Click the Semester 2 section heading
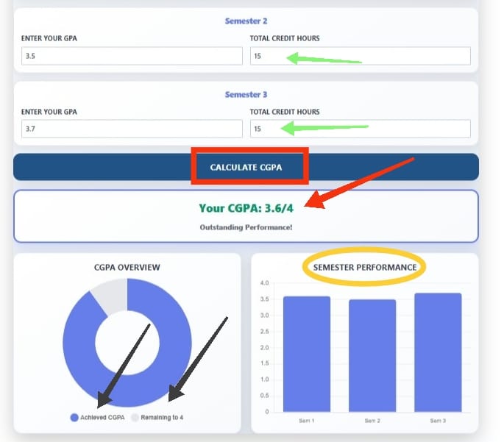The width and height of the screenshot is (504, 442). (246, 21)
